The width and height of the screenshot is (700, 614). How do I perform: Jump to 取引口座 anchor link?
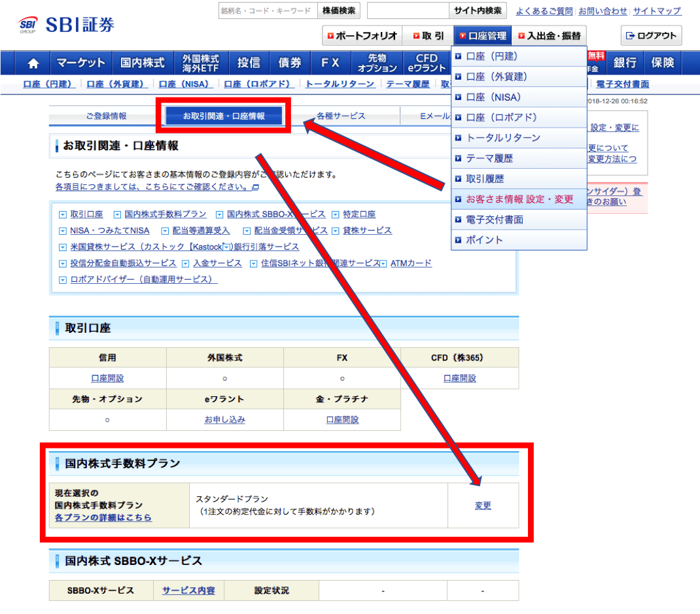[x=86, y=214]
